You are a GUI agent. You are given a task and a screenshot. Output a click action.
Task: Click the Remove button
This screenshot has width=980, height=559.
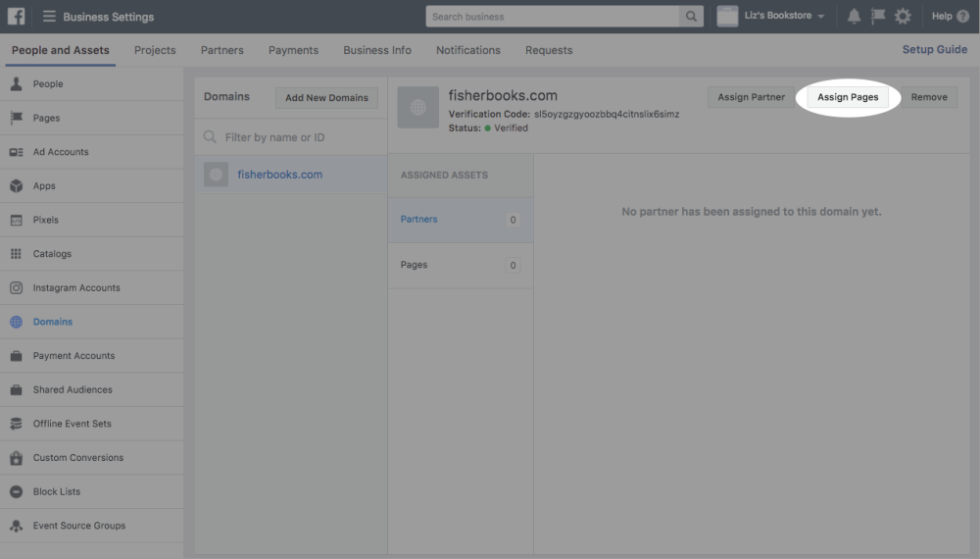click(929, 97)
